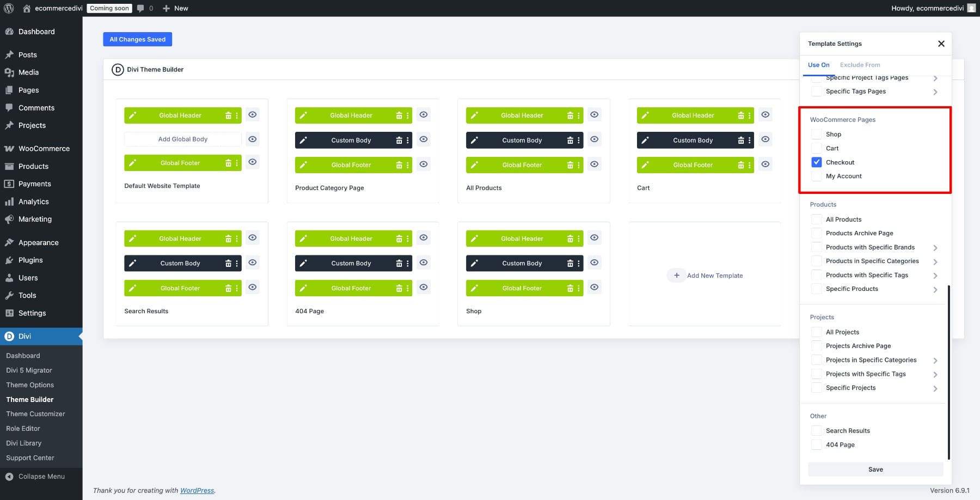Delete Custom Body of Product Category Page
This screenshot has width=980, height=500.
coord(399,141)
